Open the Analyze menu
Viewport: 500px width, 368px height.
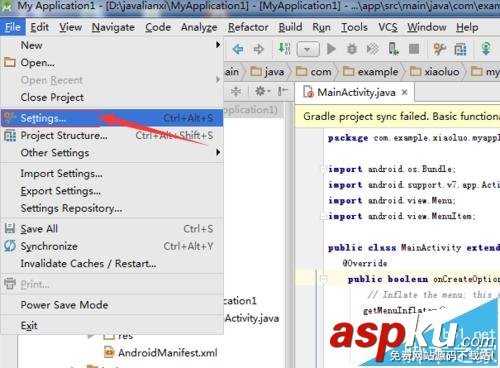click(199, 27)
